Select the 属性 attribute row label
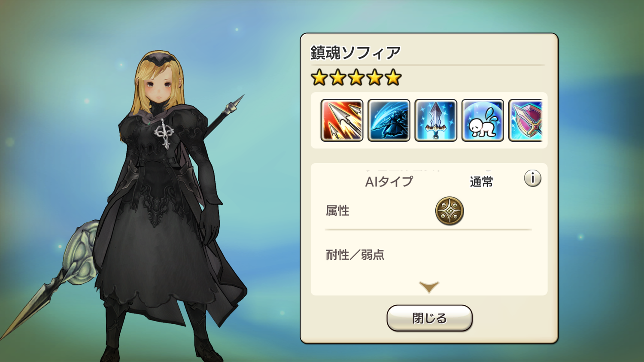The width and height of the screenshot is (644, 362). tap(338, 211)
